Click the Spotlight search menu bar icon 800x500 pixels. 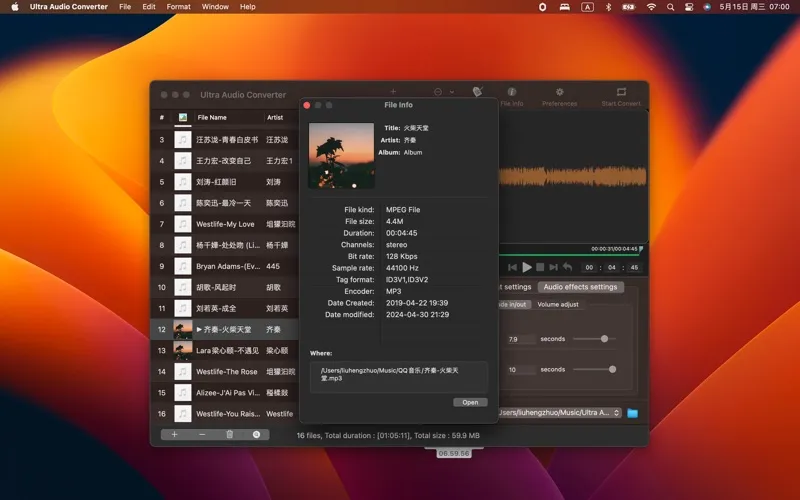(x=670, y=7)
